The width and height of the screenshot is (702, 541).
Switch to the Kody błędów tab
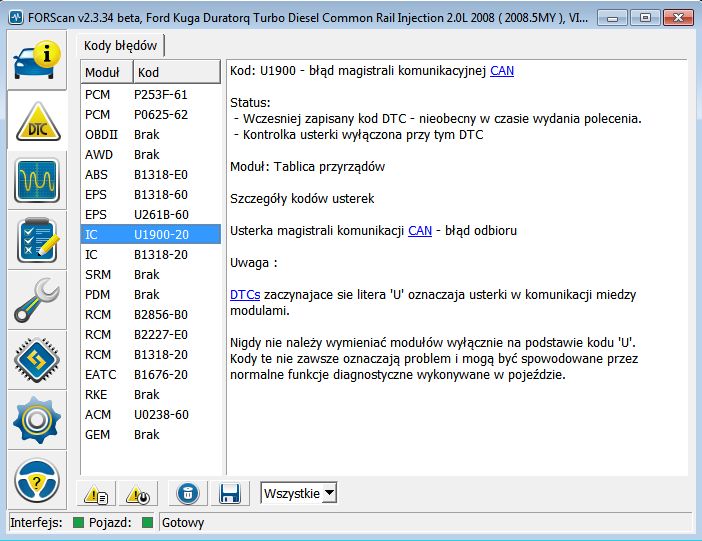(x=120, y=46)
